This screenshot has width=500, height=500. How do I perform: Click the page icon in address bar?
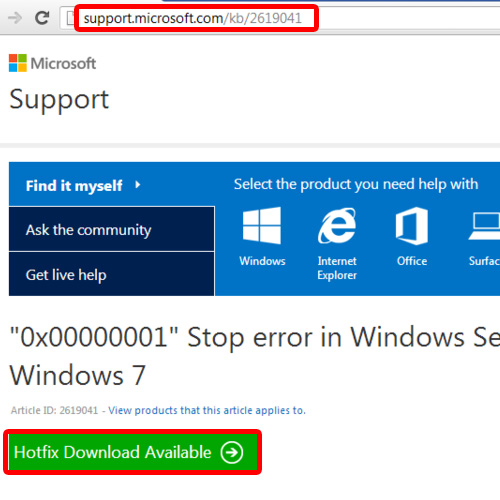70,18
